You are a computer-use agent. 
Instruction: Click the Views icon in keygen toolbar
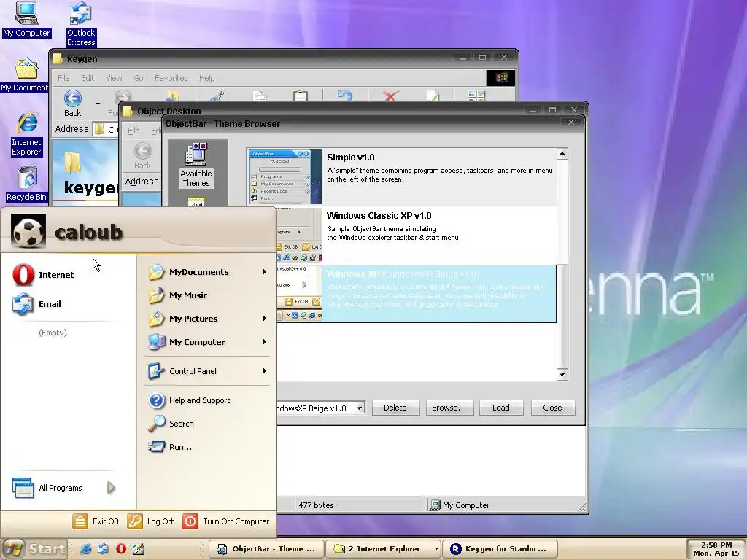476,96
